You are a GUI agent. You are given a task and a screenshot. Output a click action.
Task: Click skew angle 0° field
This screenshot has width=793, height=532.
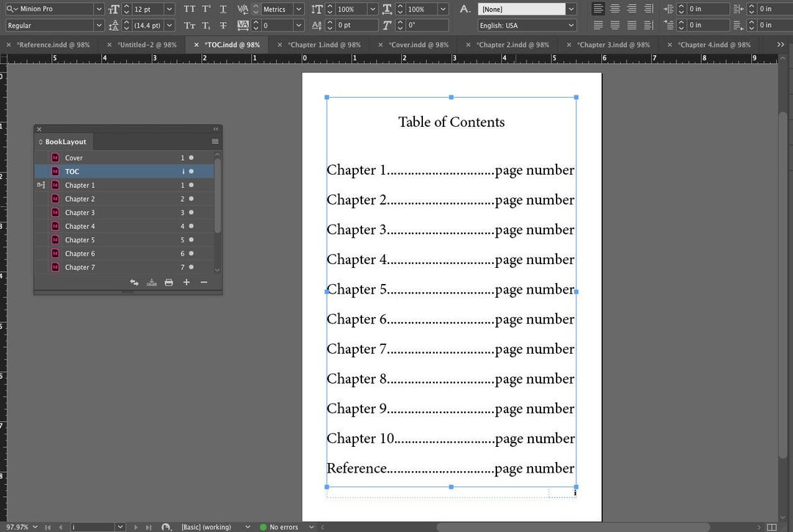tap(427, 25)
